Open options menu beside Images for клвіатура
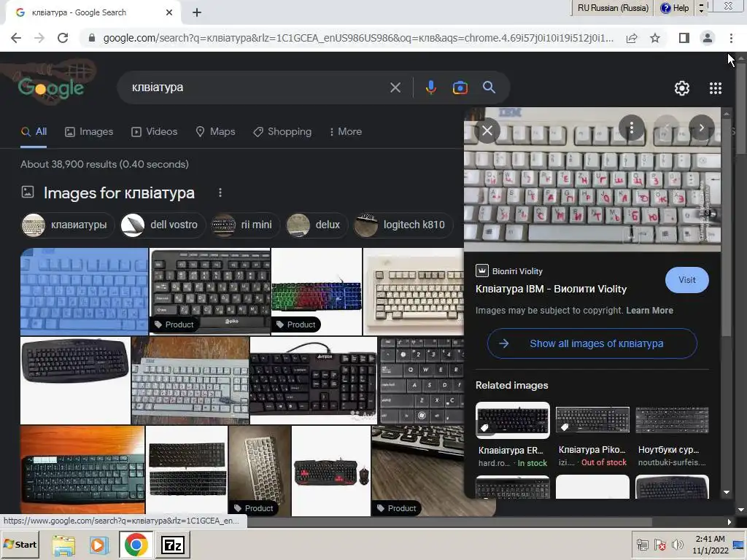Screen dimensions: 747x560 click(x=220, y=192)
